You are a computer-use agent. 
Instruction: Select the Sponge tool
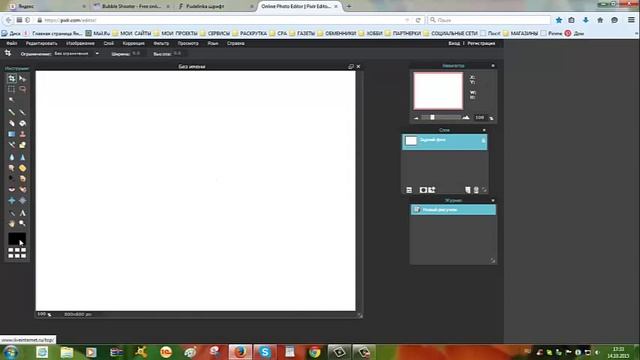click(x=22, y=168)
